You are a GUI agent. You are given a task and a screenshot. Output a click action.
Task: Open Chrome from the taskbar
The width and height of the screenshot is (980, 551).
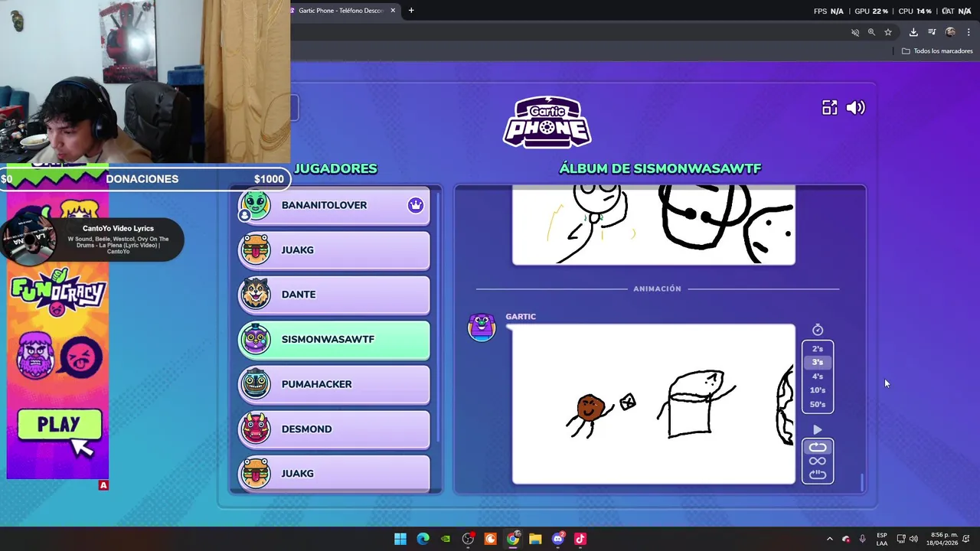513,539
